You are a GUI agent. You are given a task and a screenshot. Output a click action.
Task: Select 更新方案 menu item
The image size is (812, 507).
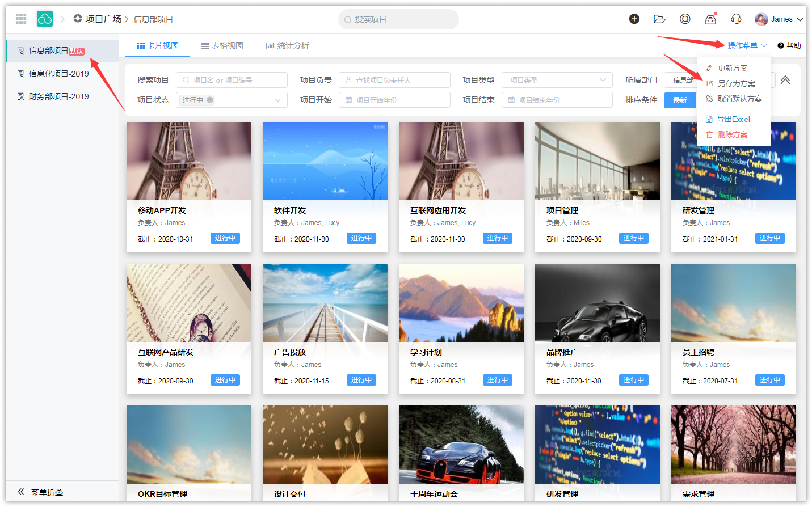[734, 68]
